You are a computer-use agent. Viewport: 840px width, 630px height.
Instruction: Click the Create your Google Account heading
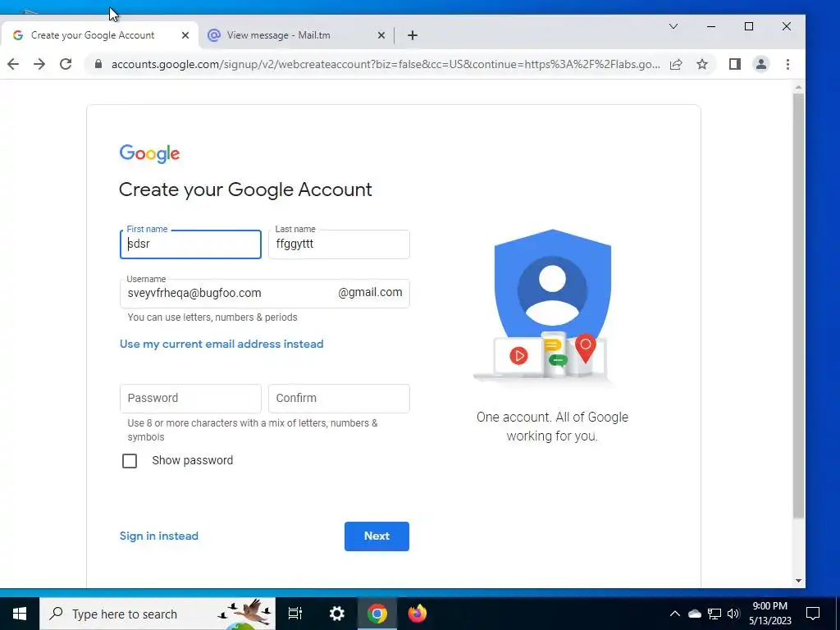(245, 189)
